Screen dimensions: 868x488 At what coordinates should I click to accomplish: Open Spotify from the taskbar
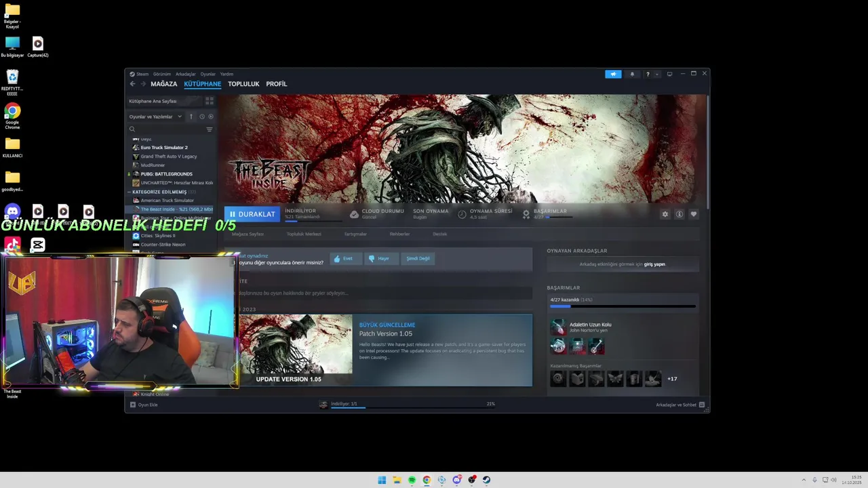(412, 480)
